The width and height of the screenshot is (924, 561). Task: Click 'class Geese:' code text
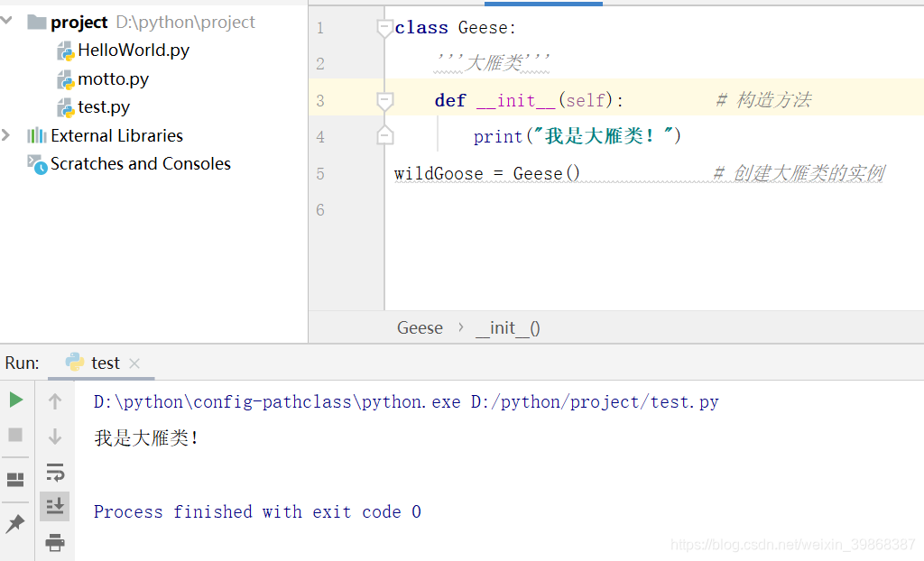tap(455, 28)
